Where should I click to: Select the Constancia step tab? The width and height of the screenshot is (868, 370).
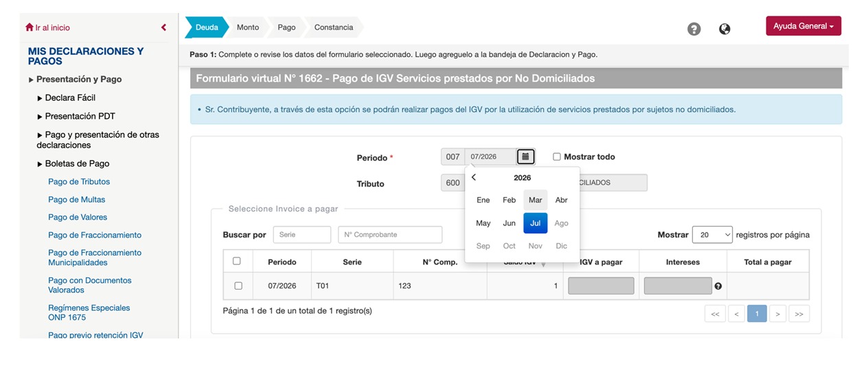[x=334, y=27]
